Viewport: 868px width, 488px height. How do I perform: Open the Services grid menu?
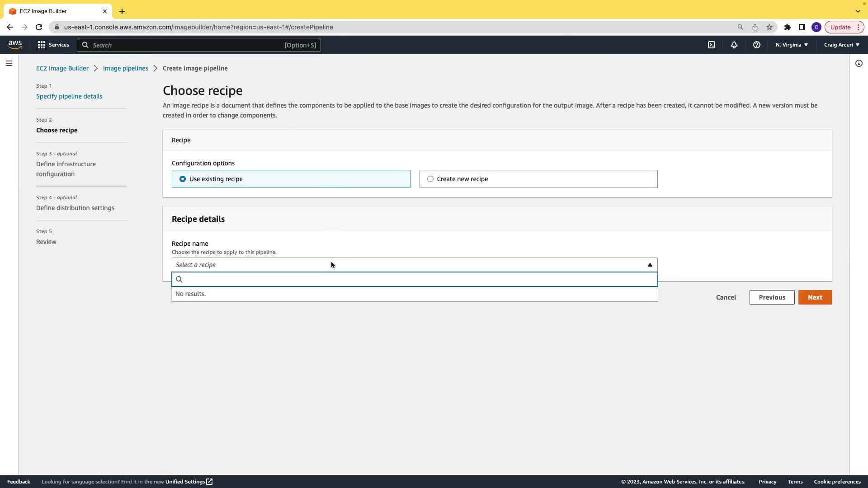tap(53, 45)
